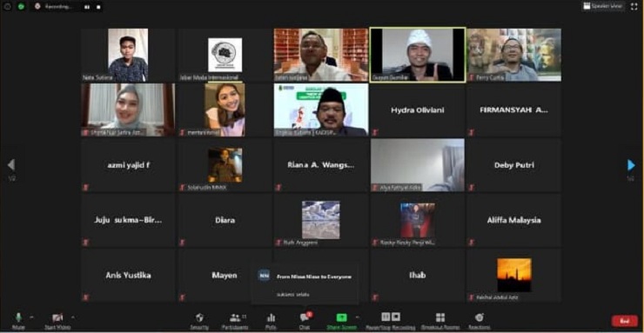Expand audio options arrow beside Mute
Screen dimensions: 644x333
point(31,317)
